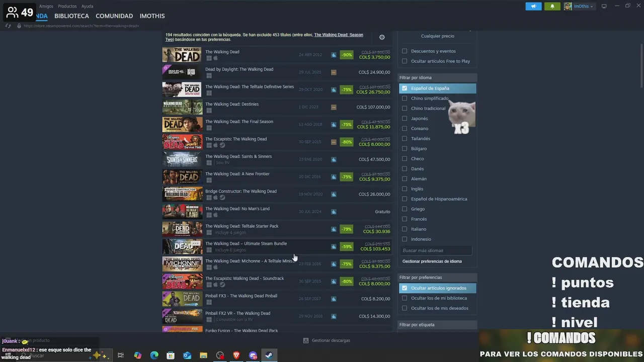Check Español de Hispanoamérica language filter

point(405,199)
